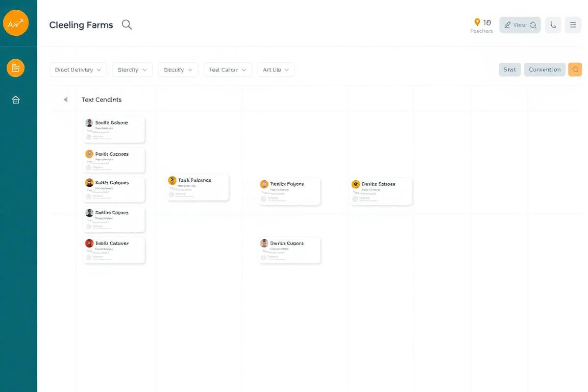The width and height of the screenshot is (588, 392).
Task: Click avatar on Sallitz Catopes card
Action: click(89, 182)
